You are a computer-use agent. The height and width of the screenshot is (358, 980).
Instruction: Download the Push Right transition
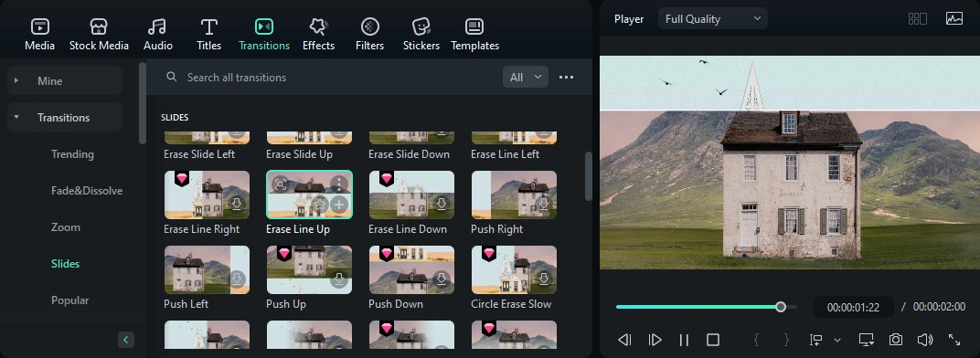(544, 205)
